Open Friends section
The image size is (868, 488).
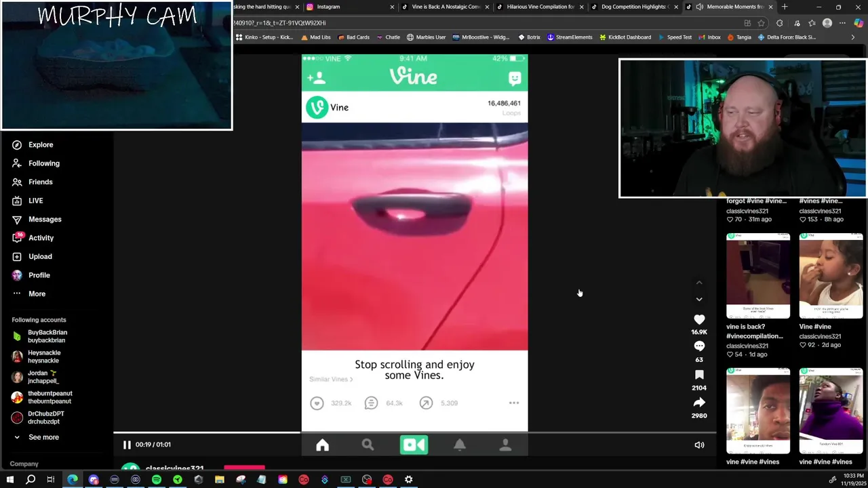(32, 182)
